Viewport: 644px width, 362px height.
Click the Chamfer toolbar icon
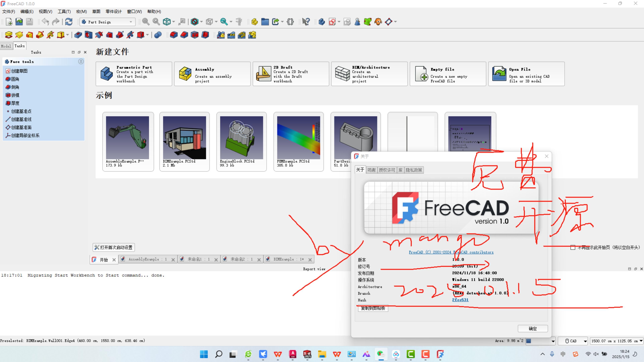pyautogui.click(x=184, y=35)
